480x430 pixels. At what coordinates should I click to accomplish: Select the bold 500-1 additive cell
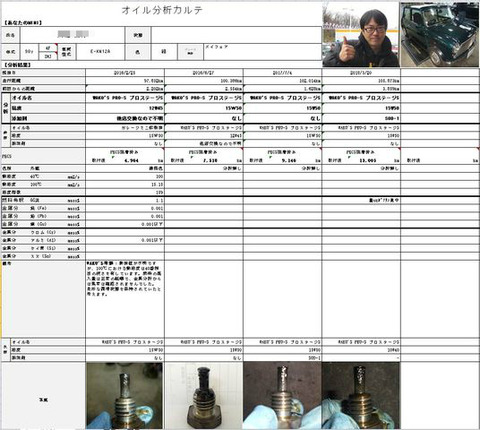click(361, 118)
